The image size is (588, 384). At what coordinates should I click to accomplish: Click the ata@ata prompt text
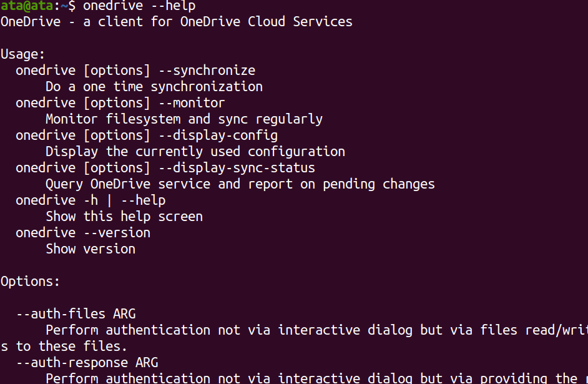27,6
